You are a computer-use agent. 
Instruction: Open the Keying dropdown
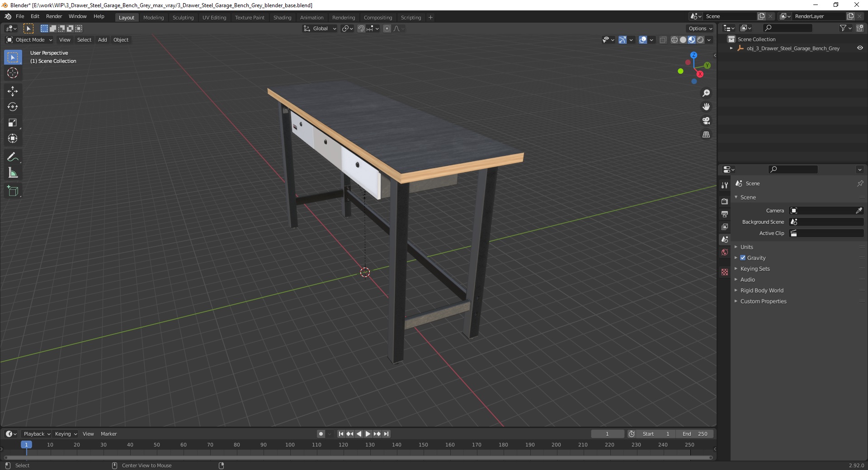66,434
